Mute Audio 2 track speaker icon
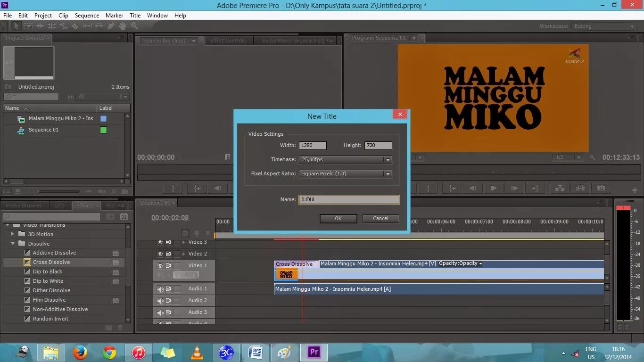Viewport: 644px width, 362px height. pos(160,301)
